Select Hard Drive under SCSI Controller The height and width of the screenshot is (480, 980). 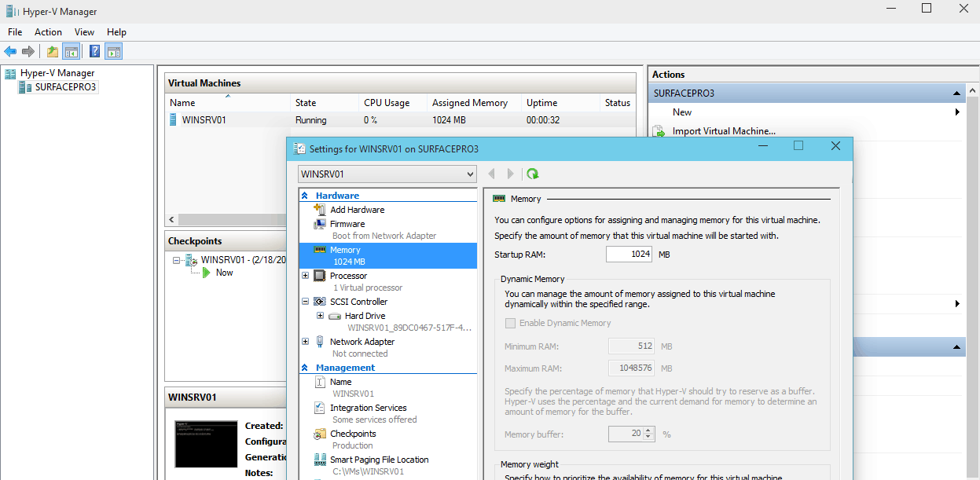[x=365, y=316]
